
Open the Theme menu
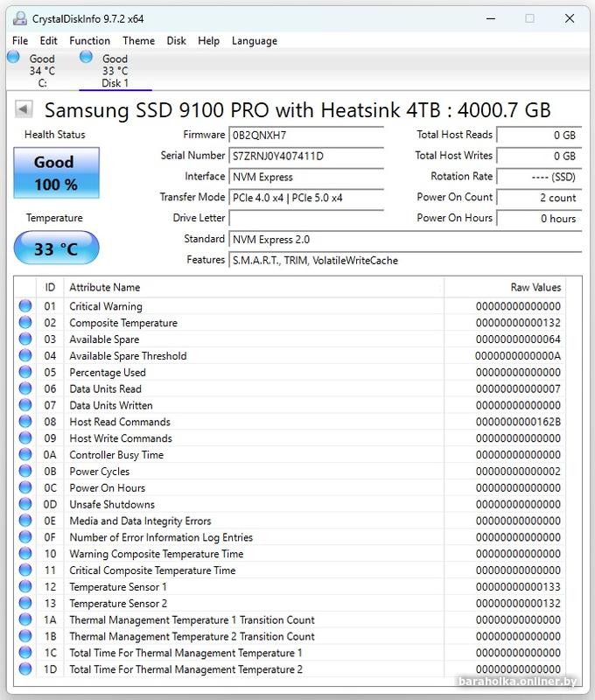[x=138, y=40]
